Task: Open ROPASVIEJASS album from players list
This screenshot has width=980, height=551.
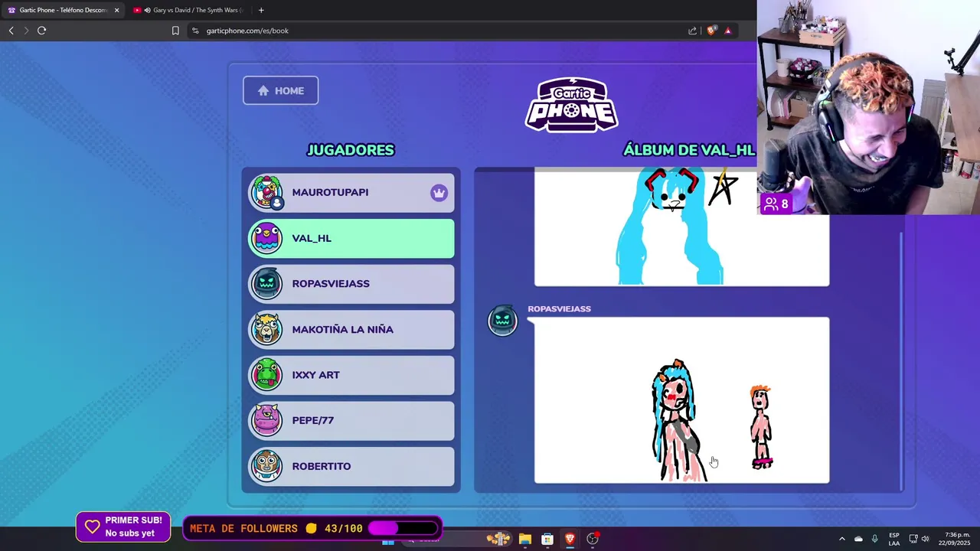Action: 351,284
